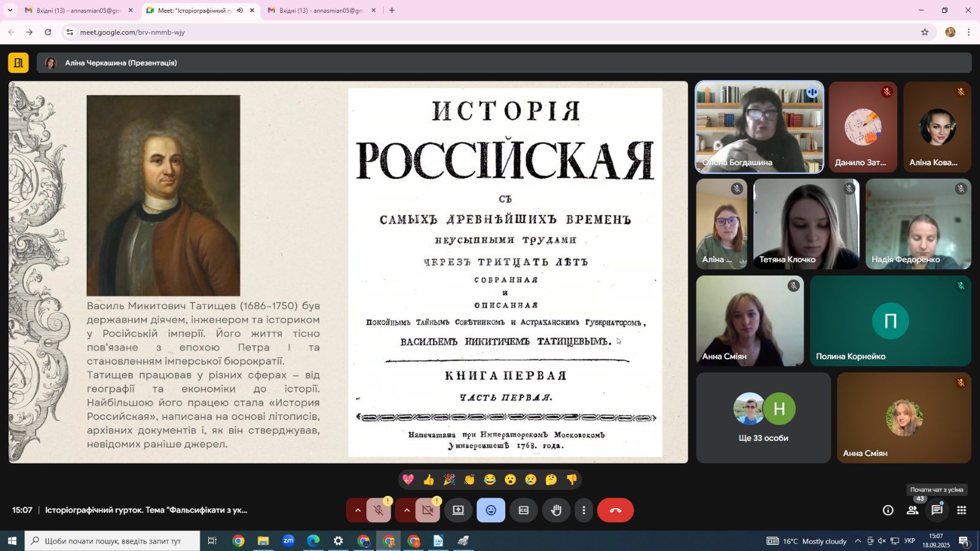Raise your hand in the meeting
The image size is (980, 551).
[556, 510]
